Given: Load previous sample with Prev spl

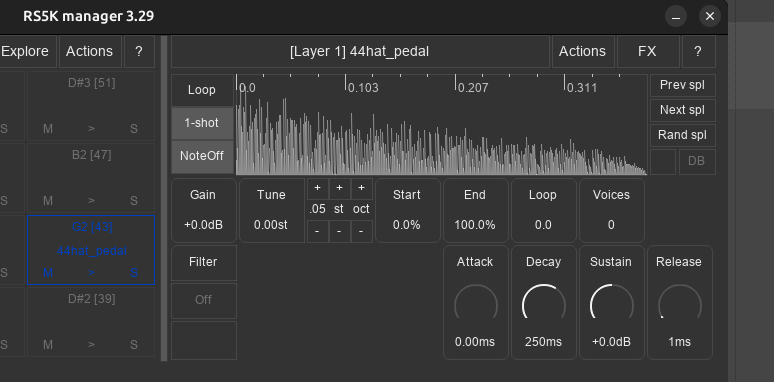Looking at the screenshot, I should click(682, 85).
